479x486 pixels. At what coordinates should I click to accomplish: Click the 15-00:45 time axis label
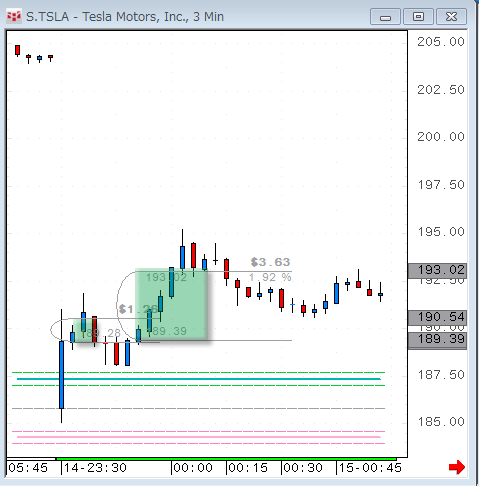(370, 468)
